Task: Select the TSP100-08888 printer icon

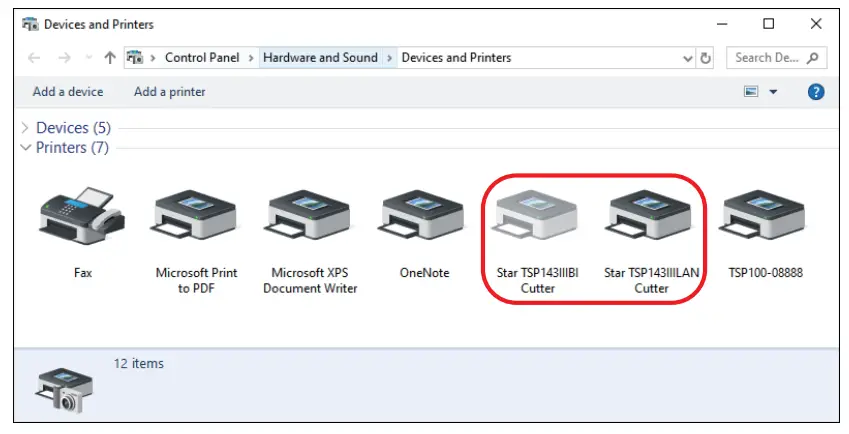Action: point(764,216)
